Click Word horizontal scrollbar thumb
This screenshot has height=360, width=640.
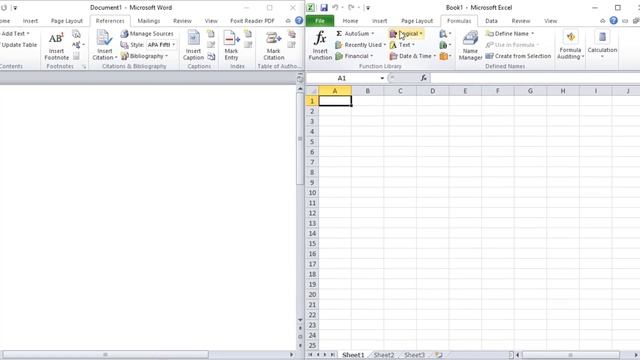pyautogui.click(x=105, y=355)
